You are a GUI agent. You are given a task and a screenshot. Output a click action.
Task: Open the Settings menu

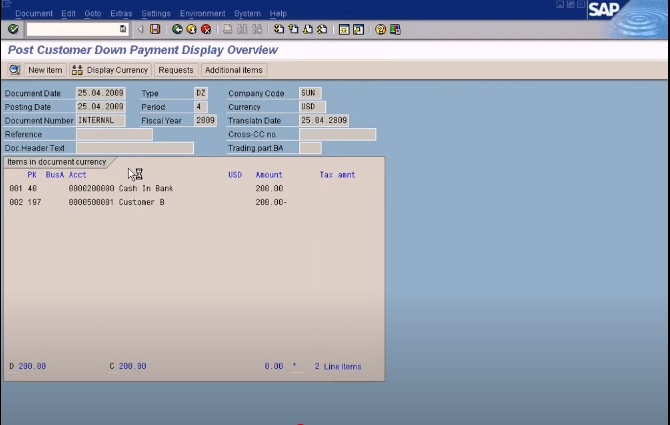coord(156,14)
